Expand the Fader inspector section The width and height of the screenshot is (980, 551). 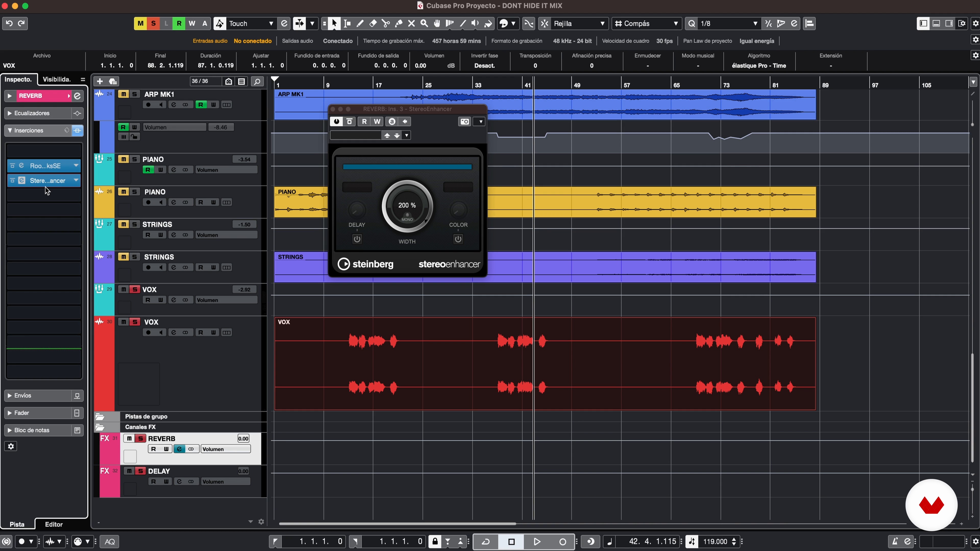[9, 413]
